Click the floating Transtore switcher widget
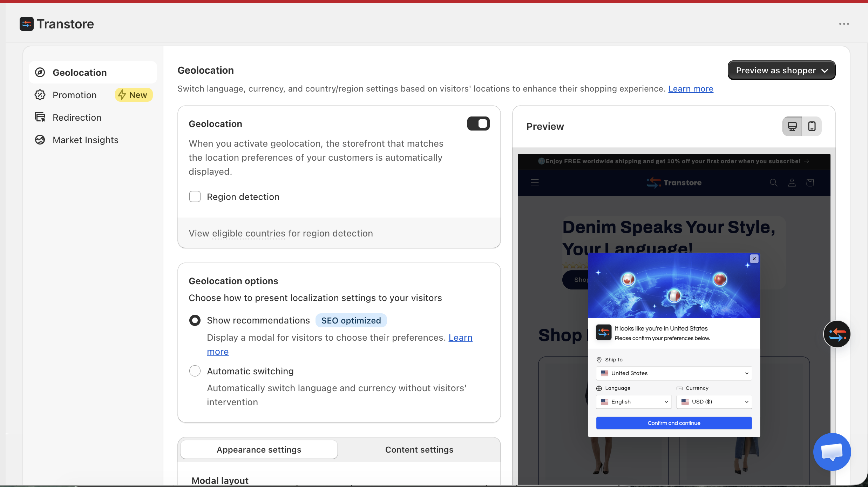868x487 pixels. pyautogui.click(x=837, y=334)
